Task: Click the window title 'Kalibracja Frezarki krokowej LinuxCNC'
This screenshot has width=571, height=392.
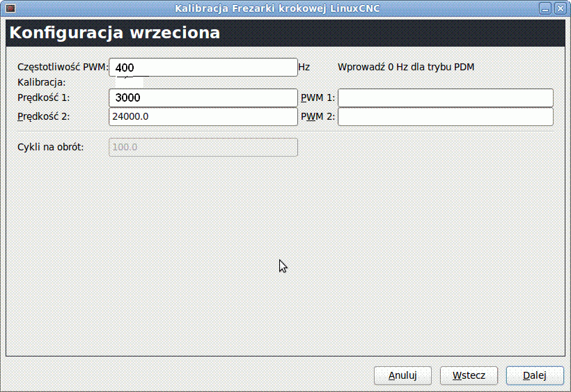Action: click(277, 8)
